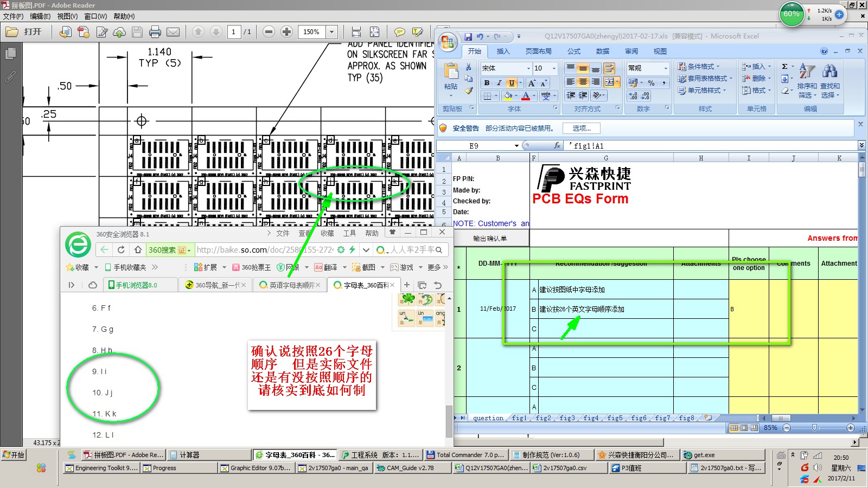Screen dimensions: 868x488
Task: Open the font size 10 dropdown
Action: 554,68
